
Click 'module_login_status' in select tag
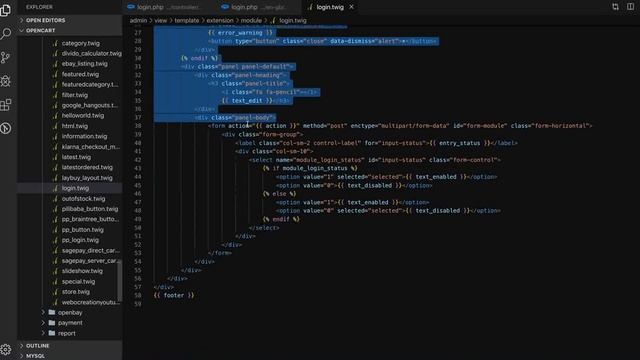pos(329,160)
